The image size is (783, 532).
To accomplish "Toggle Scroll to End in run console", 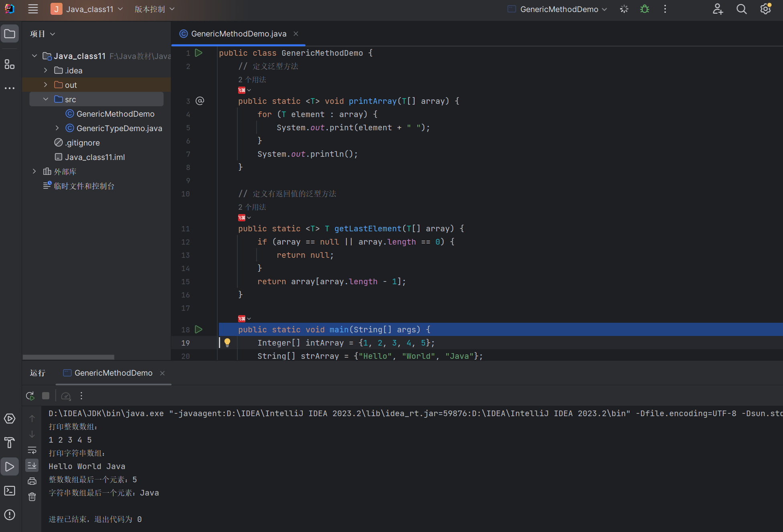I will (32, 465).
